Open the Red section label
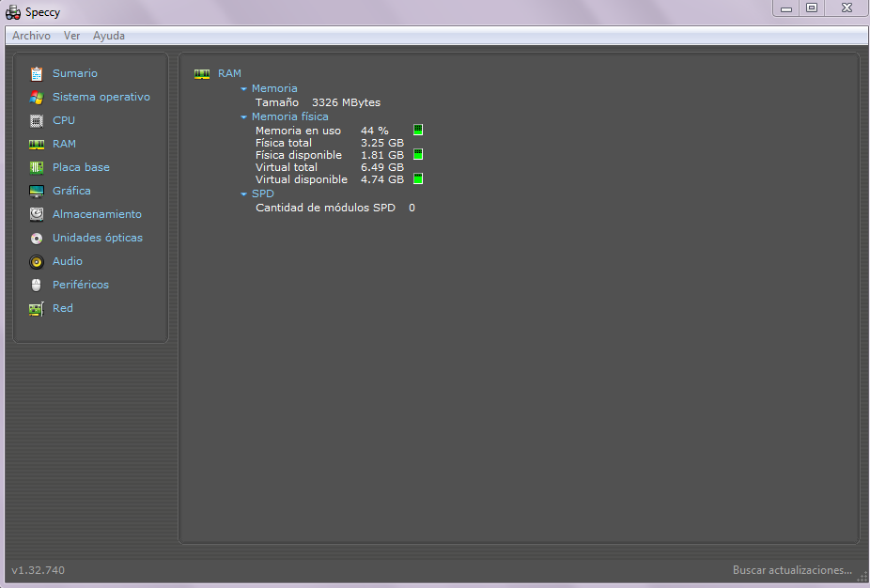Image resolution: width=870 pixels, height=588 pixels. pos(63,308)
